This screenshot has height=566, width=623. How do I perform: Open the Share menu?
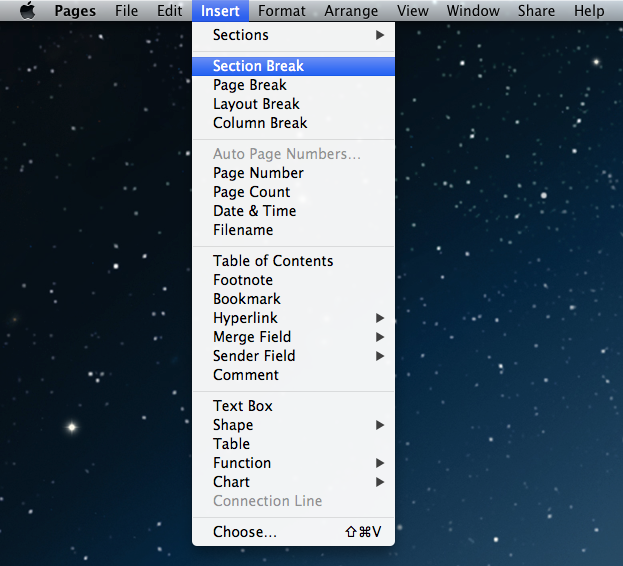[536, 11]
